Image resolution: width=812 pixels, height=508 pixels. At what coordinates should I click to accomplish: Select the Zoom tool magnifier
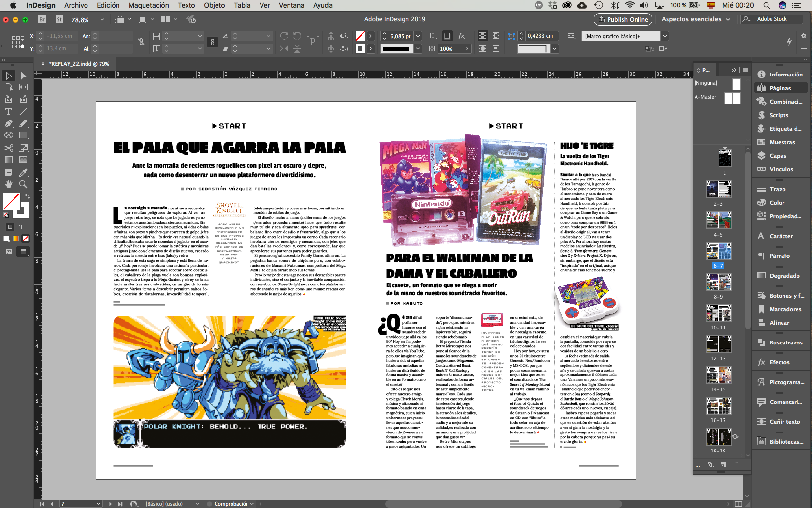point(23,184)
